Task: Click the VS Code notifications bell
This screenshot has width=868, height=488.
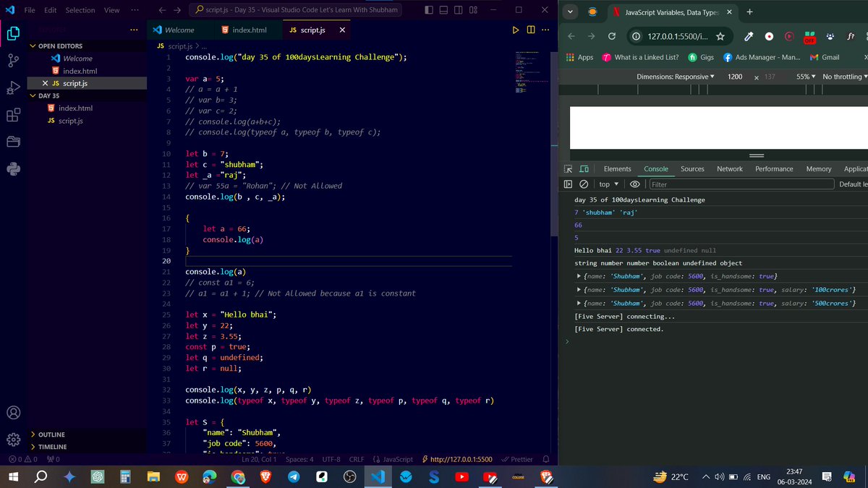Action: coord(546,459)
